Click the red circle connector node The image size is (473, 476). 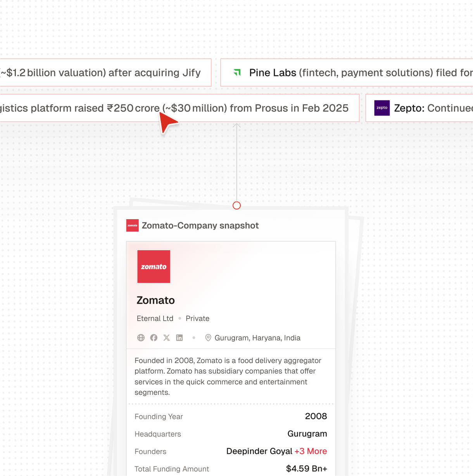click(x=236, y=206)
